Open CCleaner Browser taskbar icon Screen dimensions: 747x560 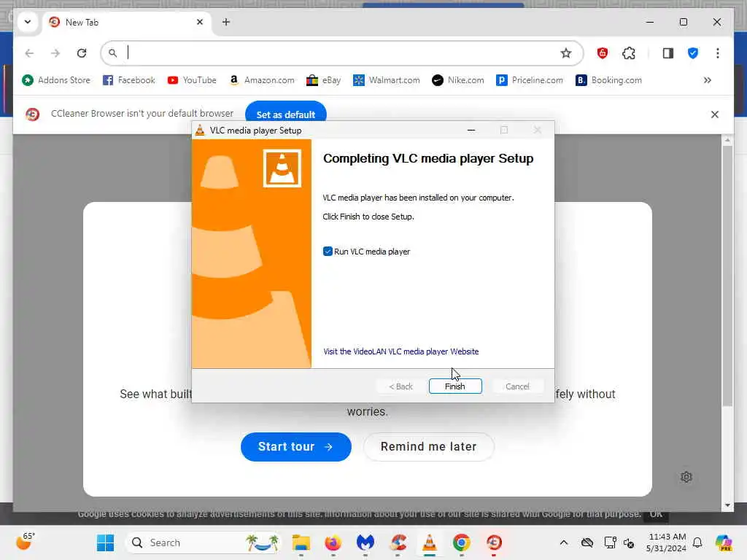[494, 542]
